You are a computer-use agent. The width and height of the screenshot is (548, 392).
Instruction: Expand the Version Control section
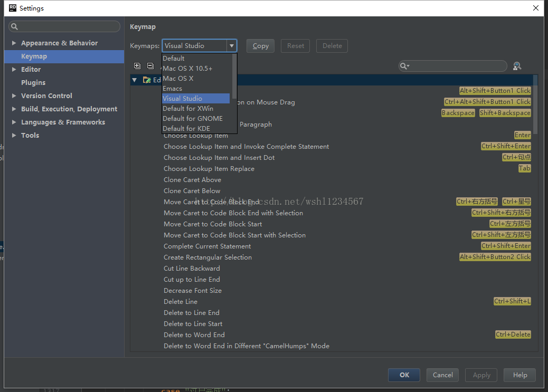click(x=14, y=95)
